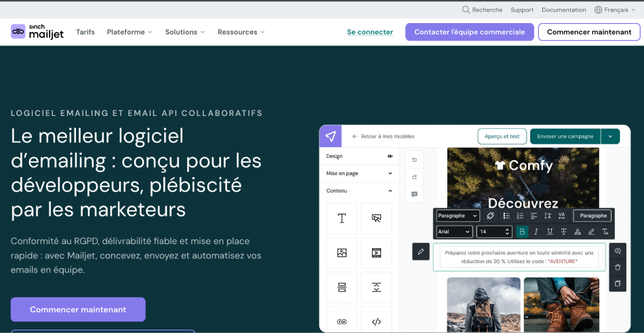Click the Se connecter link
This screenshot has height=333, width=644.
point(370,32)
